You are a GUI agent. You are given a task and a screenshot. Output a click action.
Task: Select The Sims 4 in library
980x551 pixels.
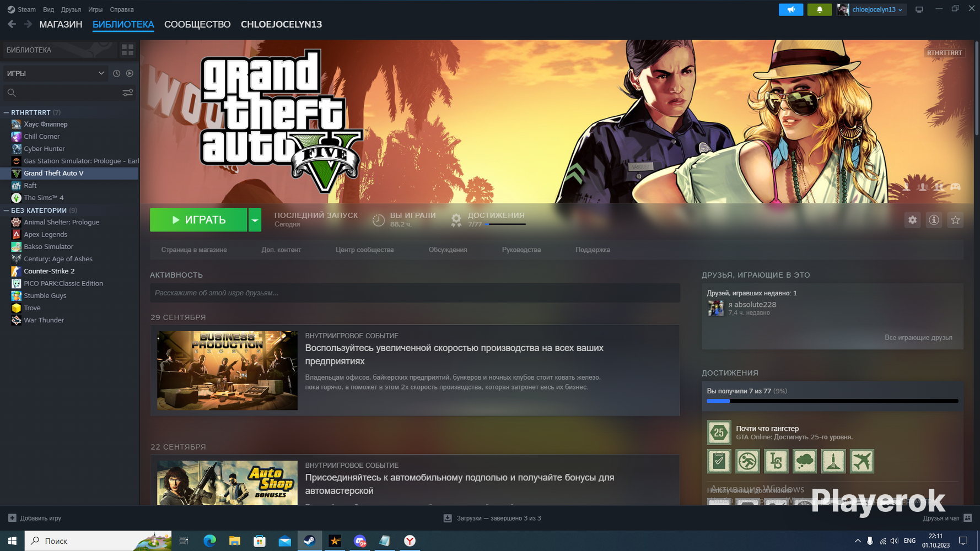click(x=69, y=198)
